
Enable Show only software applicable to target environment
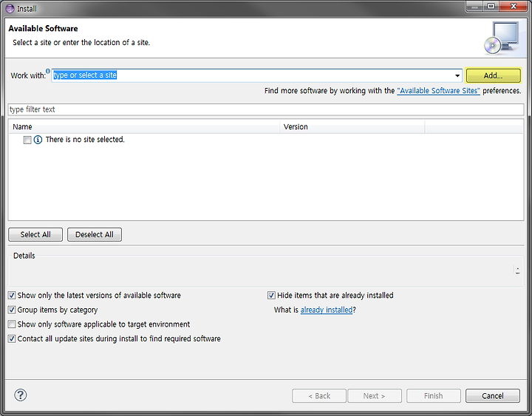point(12,324)
